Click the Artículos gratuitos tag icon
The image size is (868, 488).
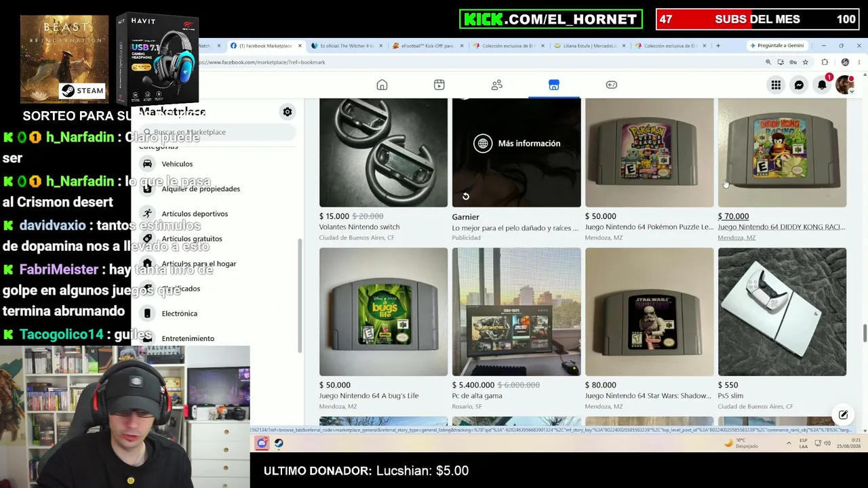click(x=147, y=239)
